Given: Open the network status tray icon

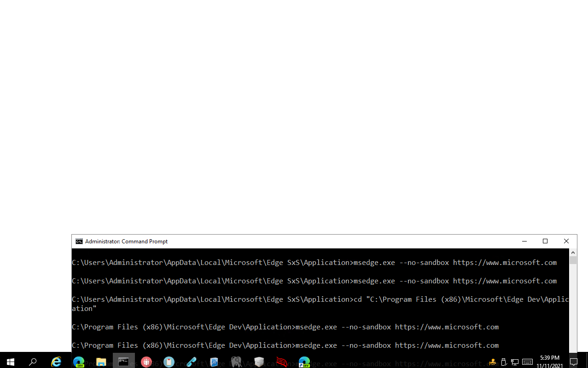Looking at the screenshot, I should (515, 362).
